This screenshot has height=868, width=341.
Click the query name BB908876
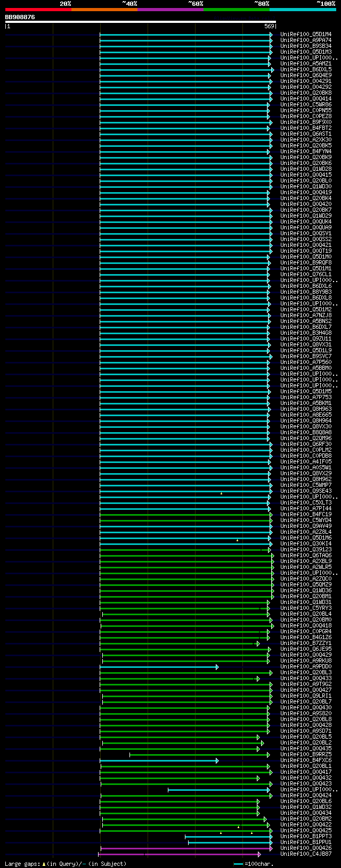(x=20, y=17)
